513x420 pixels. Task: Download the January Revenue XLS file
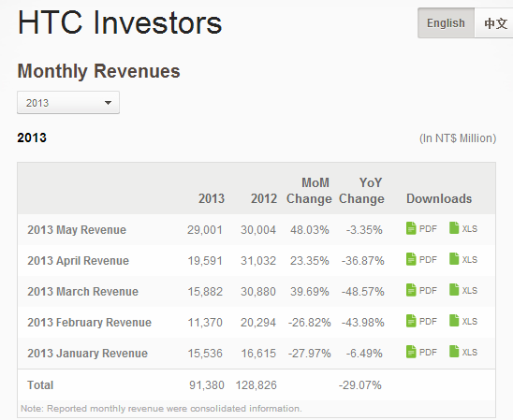(463, 352)
